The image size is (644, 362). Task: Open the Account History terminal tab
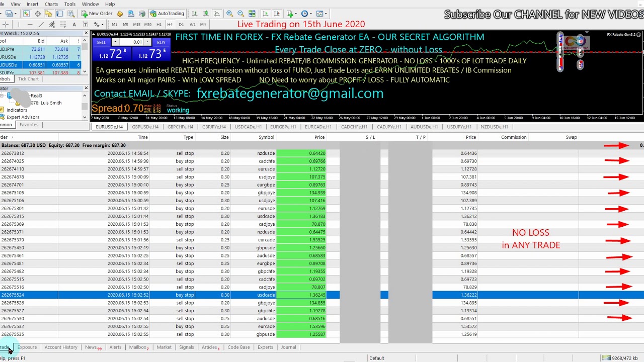(61, 347)
